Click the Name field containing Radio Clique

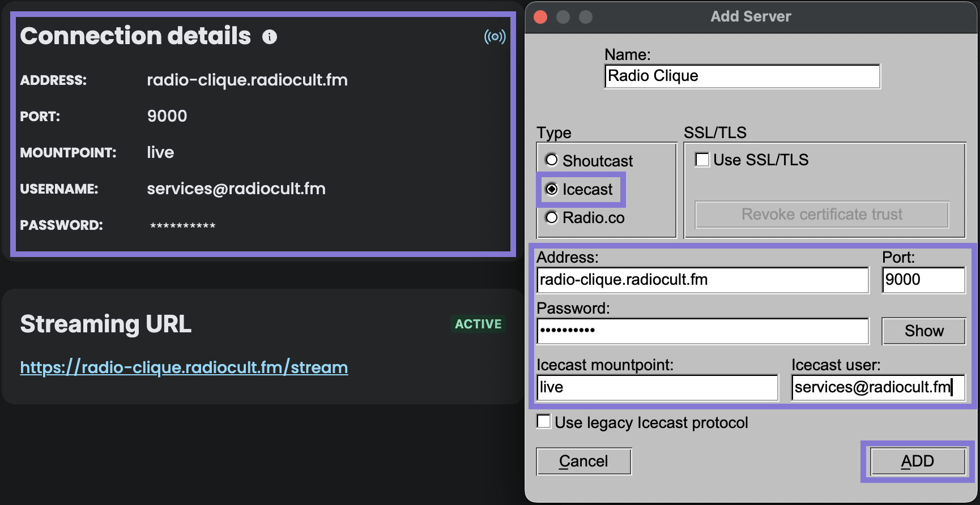(743, 76)
